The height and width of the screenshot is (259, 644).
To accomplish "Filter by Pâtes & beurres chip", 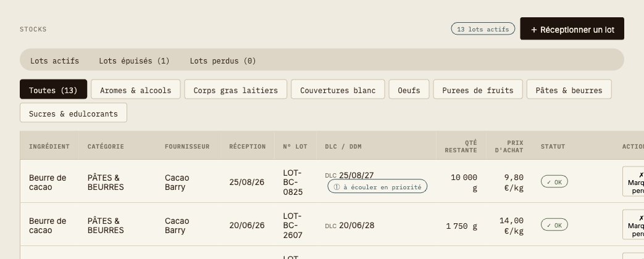I will [569, 89].
